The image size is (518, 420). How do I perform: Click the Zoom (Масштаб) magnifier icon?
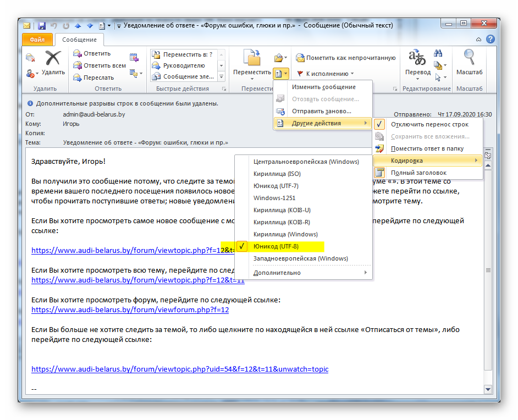[469, 58]
